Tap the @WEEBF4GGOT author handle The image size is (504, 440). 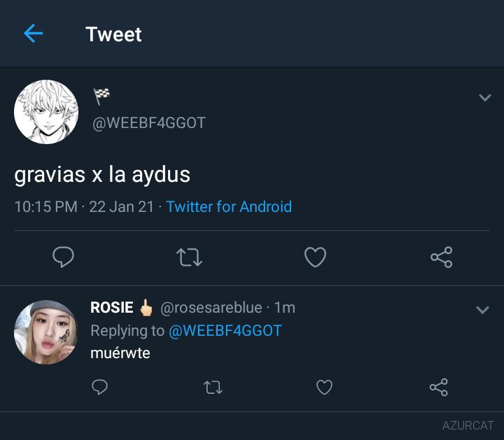149,123
